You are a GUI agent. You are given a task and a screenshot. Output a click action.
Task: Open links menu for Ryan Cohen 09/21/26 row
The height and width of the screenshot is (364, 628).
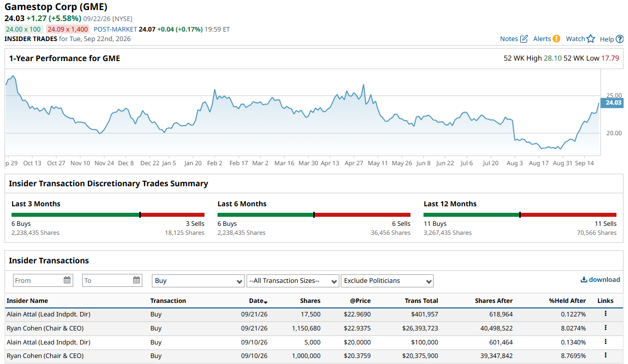605,328
